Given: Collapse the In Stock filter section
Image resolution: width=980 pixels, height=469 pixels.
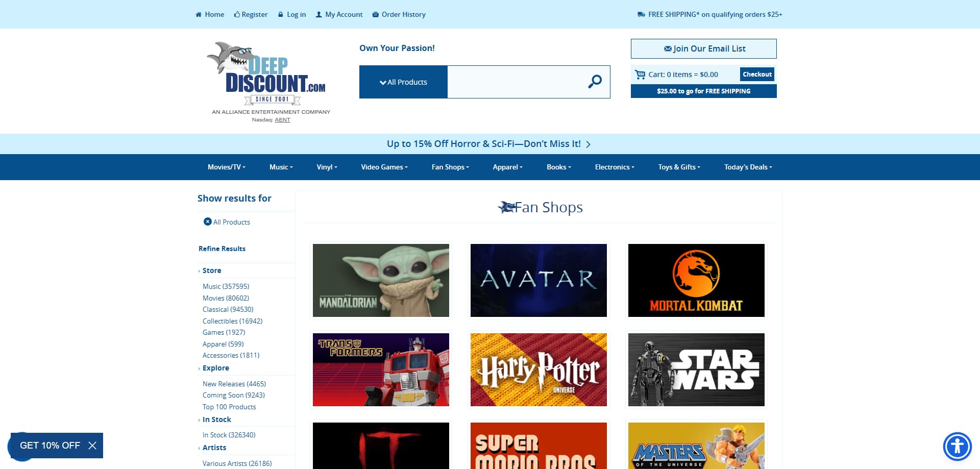Looking at the screenshot, I should [216, 419].
